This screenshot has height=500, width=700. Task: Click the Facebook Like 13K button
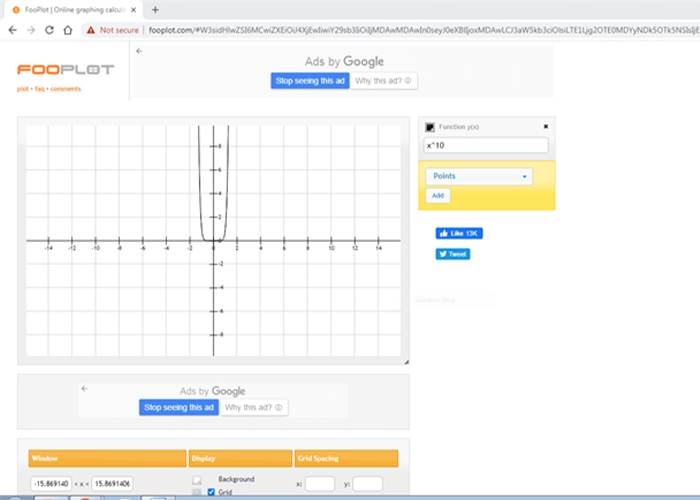(x=459, y=233)
